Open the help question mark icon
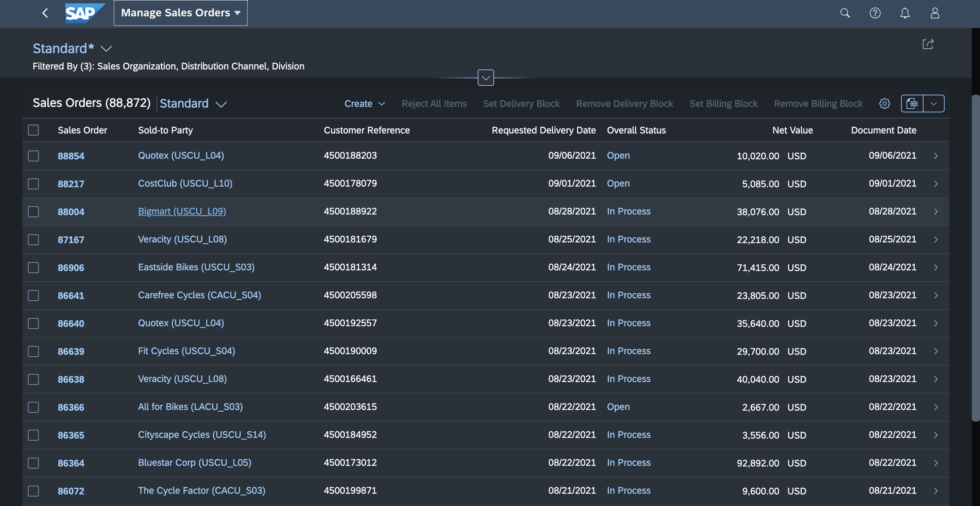 875,13
